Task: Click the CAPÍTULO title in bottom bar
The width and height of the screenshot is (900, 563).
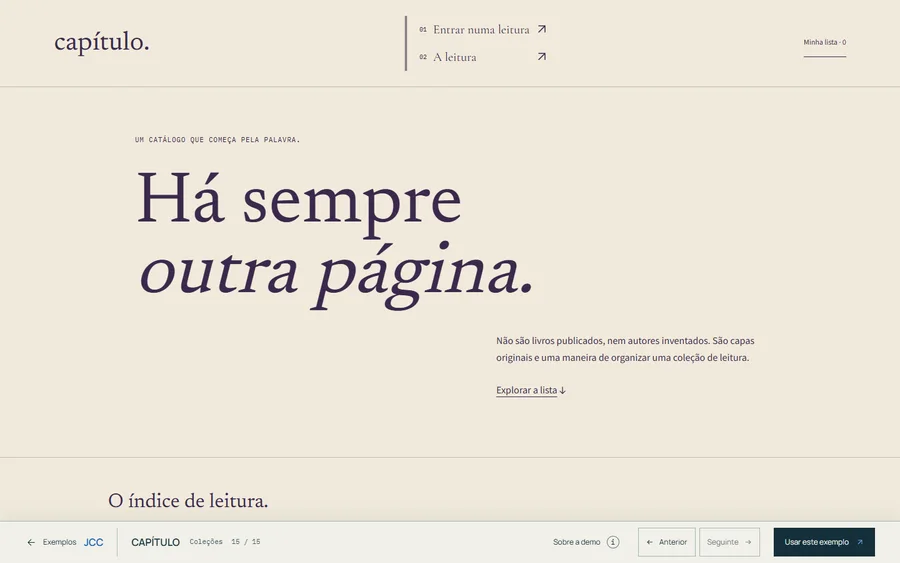Action: click(156, 542)
